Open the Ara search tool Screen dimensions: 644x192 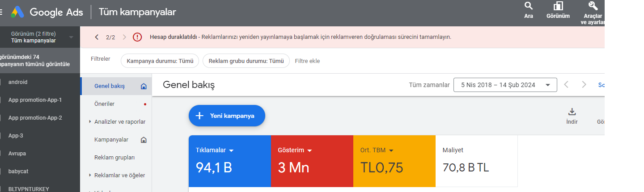pyautogui.click(x=529, y=11)
